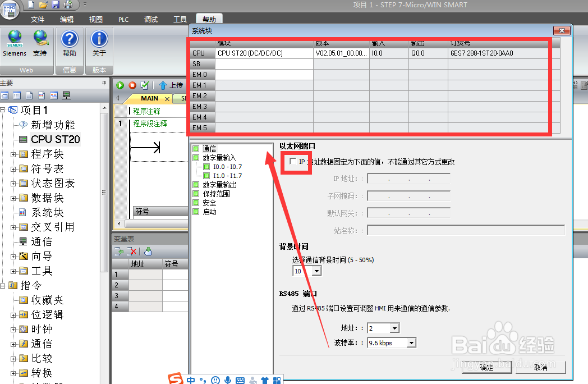The width and height of the screenshot is (588, 384).
Task: Click the Save disk icon in quick access bar
Action: click(56, 4)
